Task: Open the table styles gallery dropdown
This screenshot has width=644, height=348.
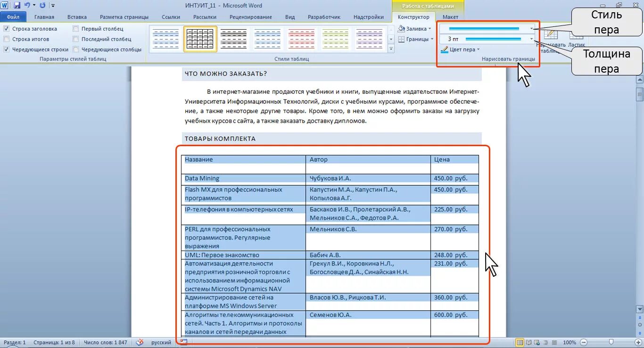Action: [391, 47]
